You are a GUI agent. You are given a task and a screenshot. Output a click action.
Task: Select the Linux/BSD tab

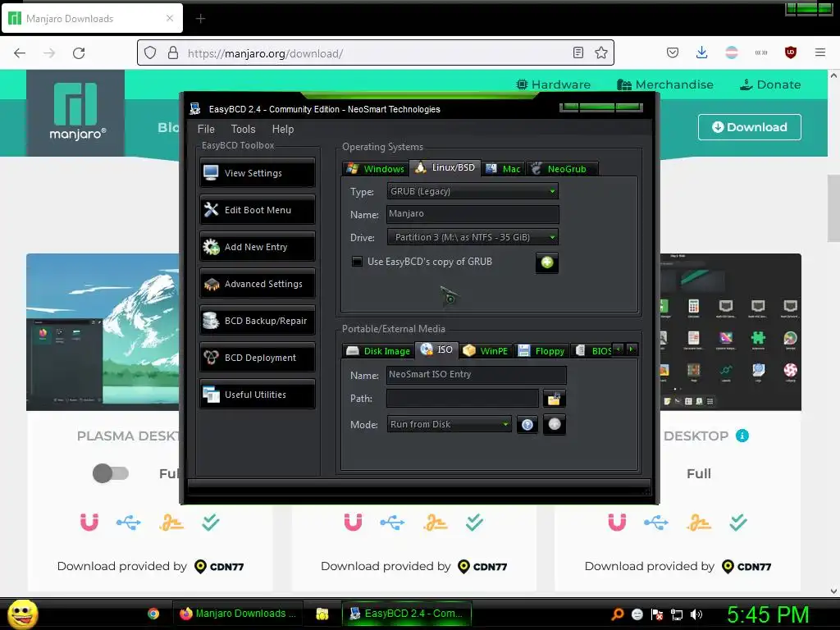coord(445,167)
